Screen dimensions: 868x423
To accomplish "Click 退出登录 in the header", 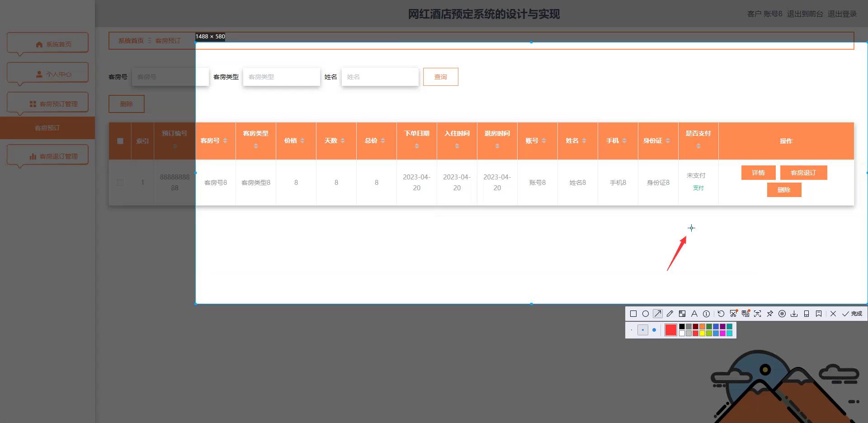I will [x=842, y=14].
